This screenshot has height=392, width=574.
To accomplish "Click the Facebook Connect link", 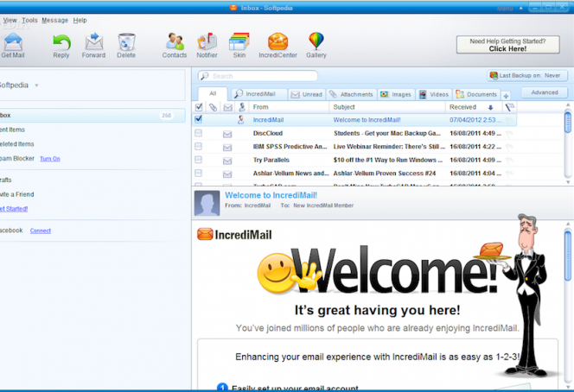I will click(41, 231).
